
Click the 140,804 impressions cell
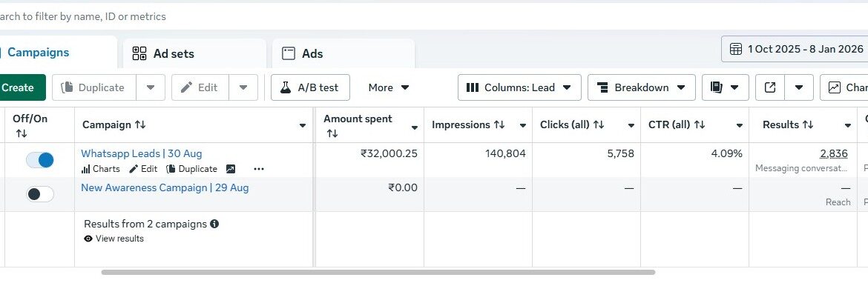[x=505, y=153]
